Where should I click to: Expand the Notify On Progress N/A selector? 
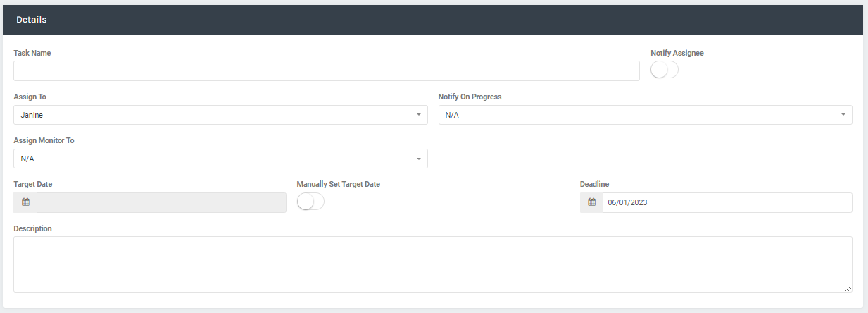point(645,115)
